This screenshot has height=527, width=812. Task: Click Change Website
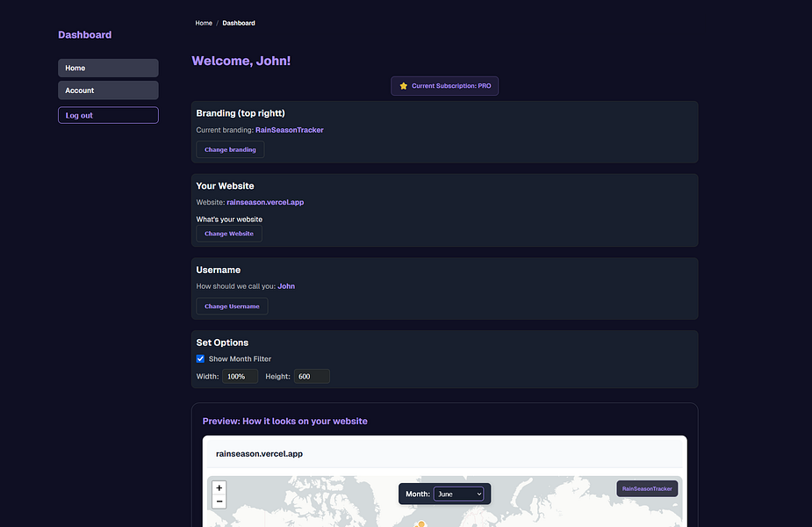tap(228, 233)
